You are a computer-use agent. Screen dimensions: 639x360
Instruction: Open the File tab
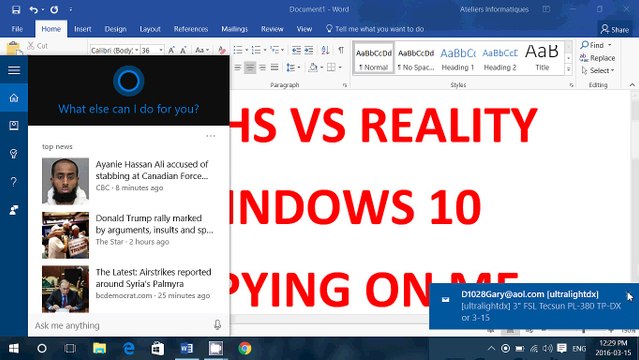pos(17,29)
